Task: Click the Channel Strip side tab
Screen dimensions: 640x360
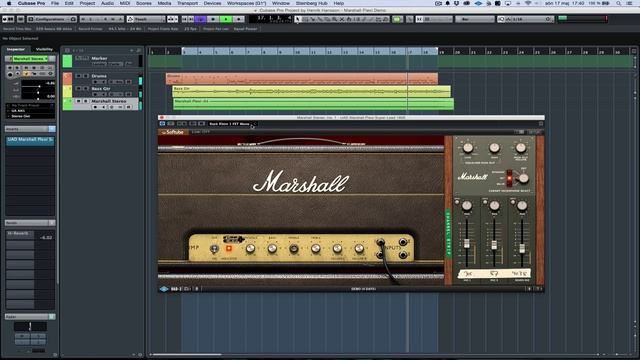Action: (x=448, y=233)
